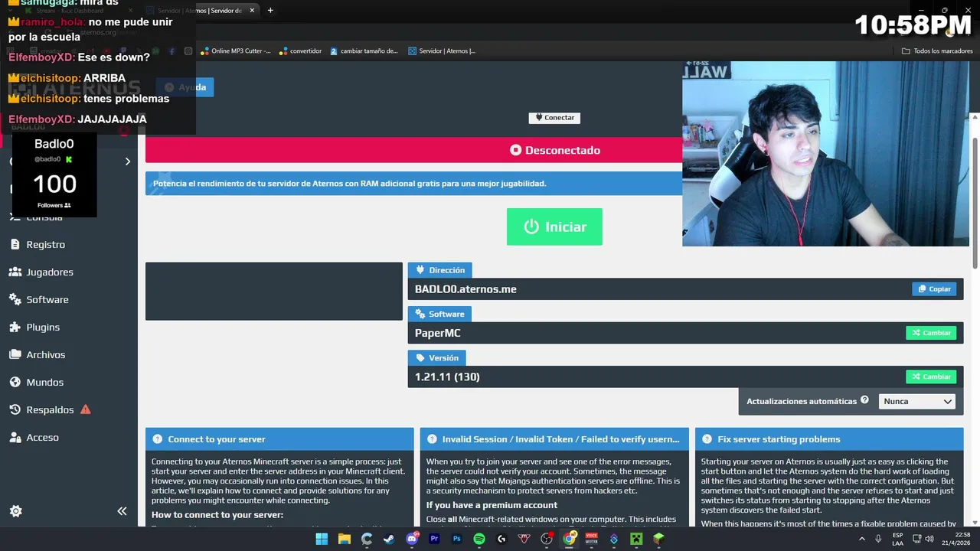Screen dimensions: 980x551
Task: Select Software in the left sidebar
Action: click(x=47, y=299)
